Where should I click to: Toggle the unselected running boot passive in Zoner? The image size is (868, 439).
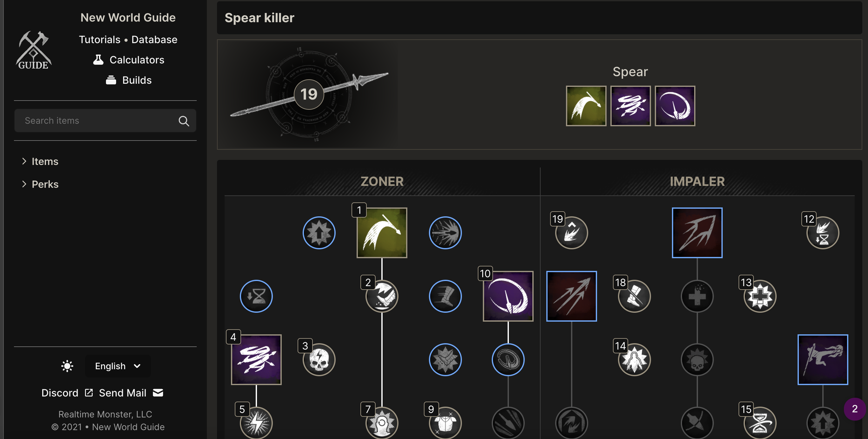[x=445, y=296]
